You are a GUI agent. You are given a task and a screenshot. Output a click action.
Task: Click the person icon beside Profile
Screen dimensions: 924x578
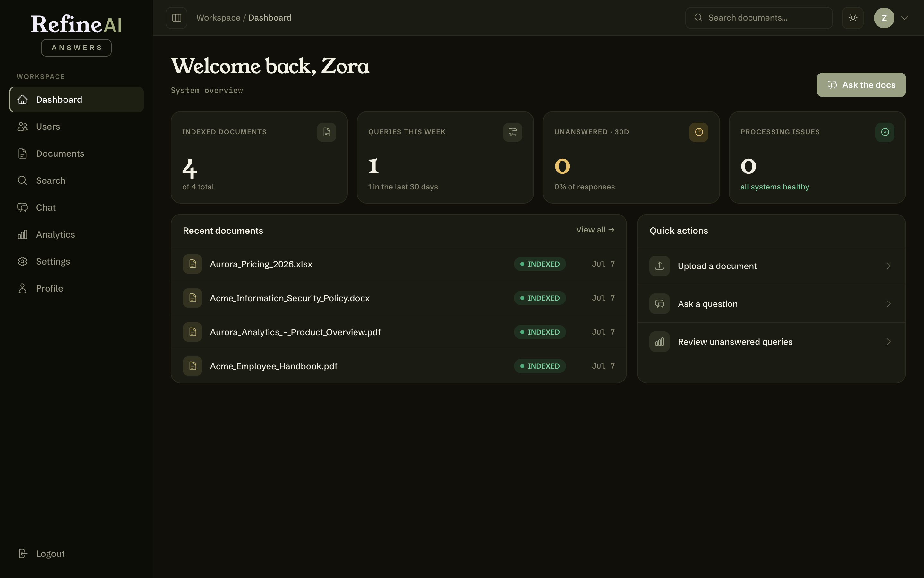pyautogui.click(x=22, y=288)
